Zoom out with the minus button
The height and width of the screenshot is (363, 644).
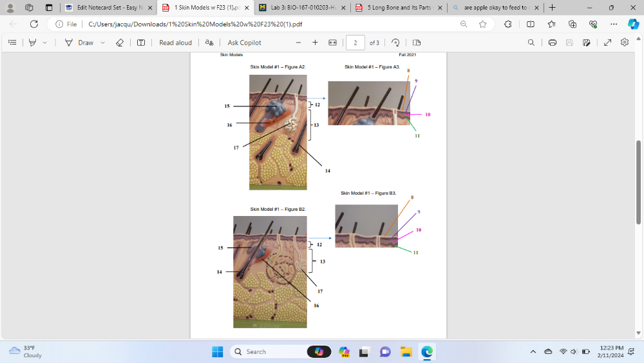tap(298, 43)
